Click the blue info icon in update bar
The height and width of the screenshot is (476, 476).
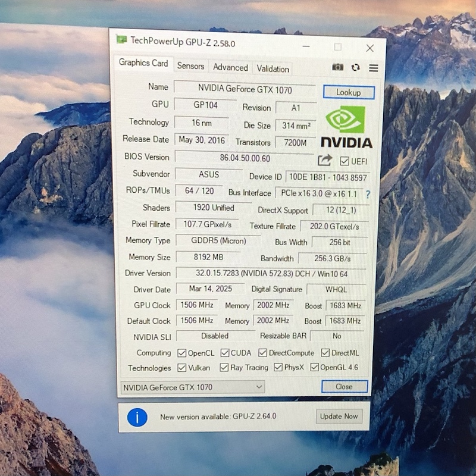pyautogui.click(x=137, y=418)
